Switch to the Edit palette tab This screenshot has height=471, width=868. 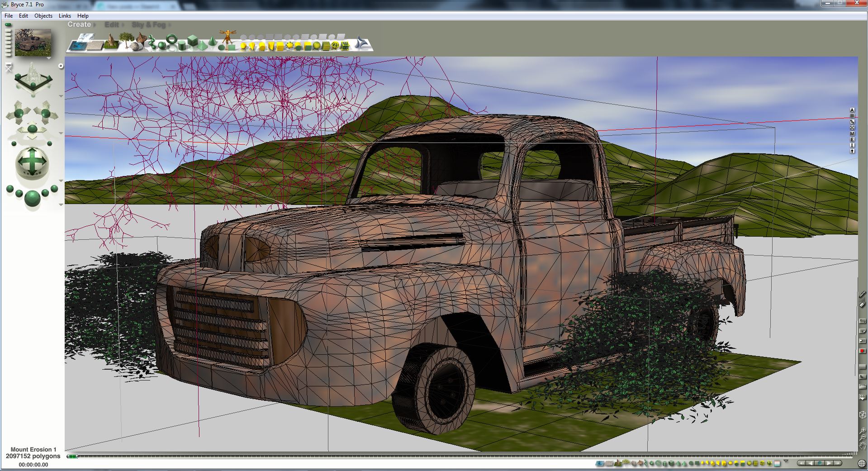point(112,24)
